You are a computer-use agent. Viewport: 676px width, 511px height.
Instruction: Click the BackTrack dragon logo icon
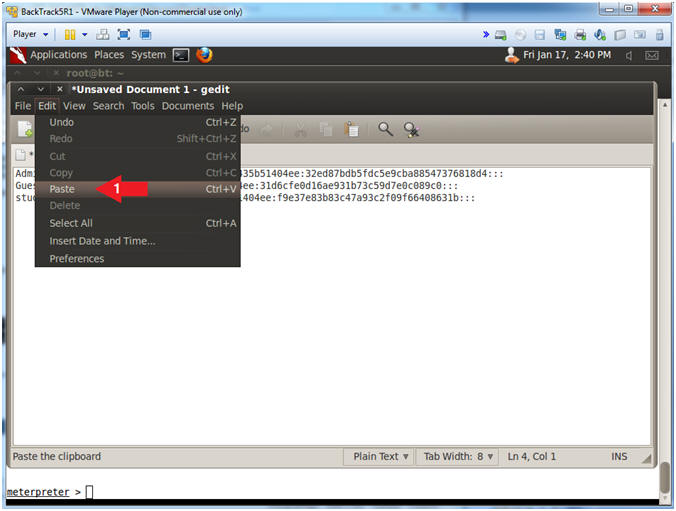pyautogui.click(x=18, y=55)
